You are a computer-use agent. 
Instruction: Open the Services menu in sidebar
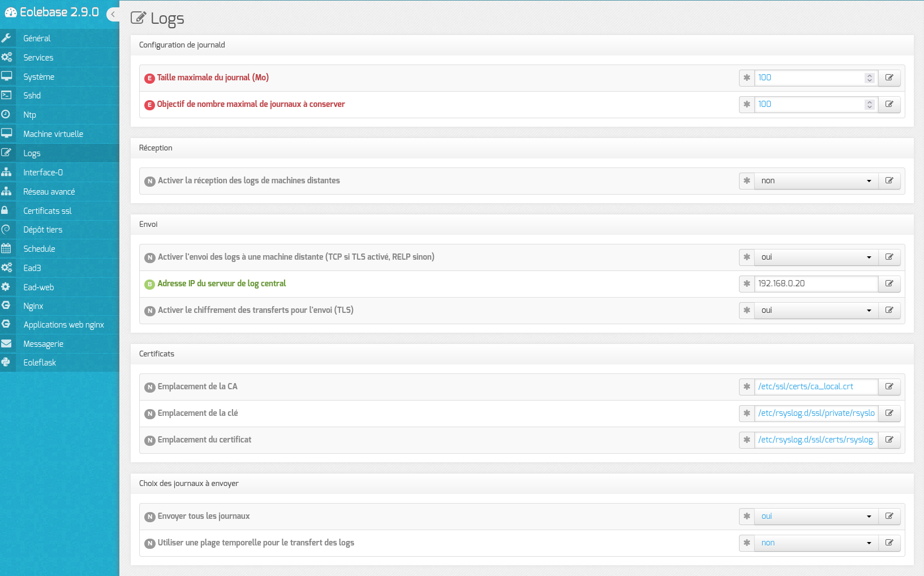(38, 58)
